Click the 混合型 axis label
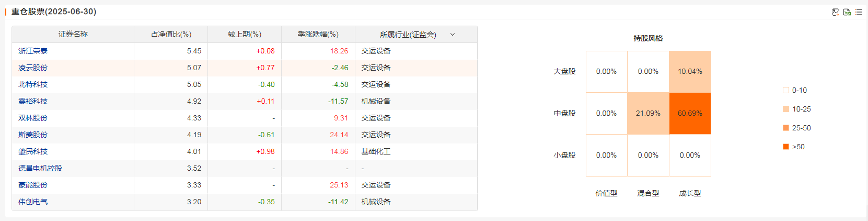The width and height of the screenshot is (868, 221). click(x=649, y=193)
